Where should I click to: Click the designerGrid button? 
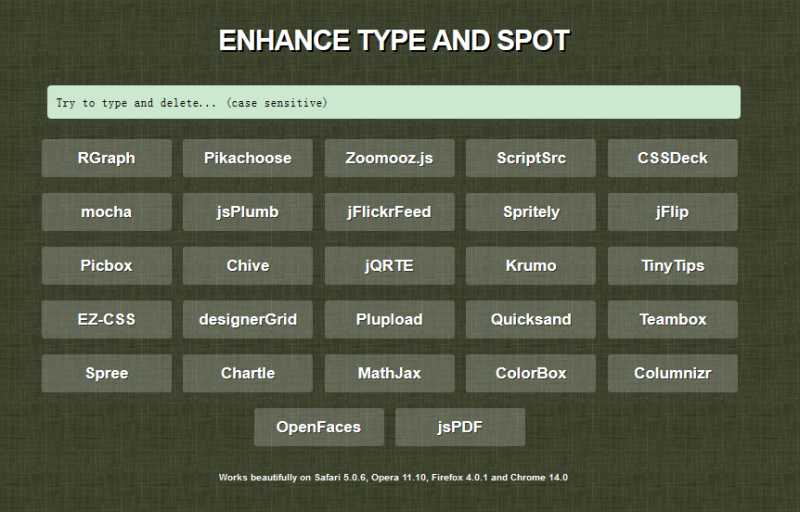[247, 320]
